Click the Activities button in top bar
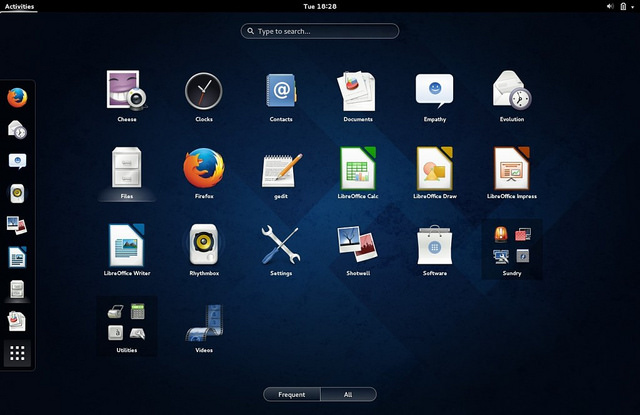This screenshot has height=415, width=640. [x=19, y=6]
